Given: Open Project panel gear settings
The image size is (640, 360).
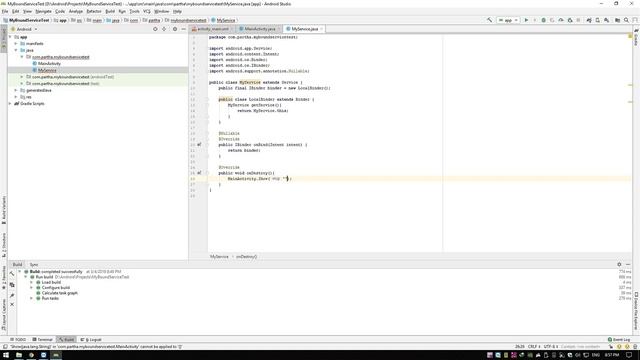Looking at the screenshot, I should pos(175,29).
